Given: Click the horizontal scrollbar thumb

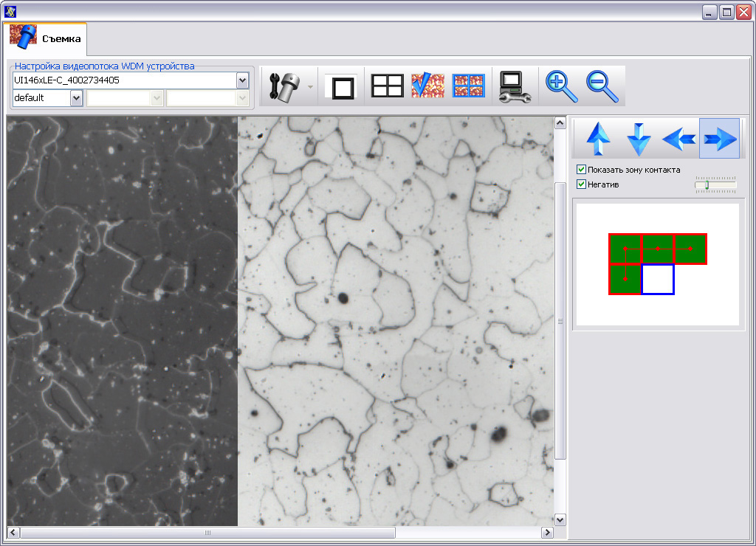Looking at the screenshot, I should (x=207, y=533).
